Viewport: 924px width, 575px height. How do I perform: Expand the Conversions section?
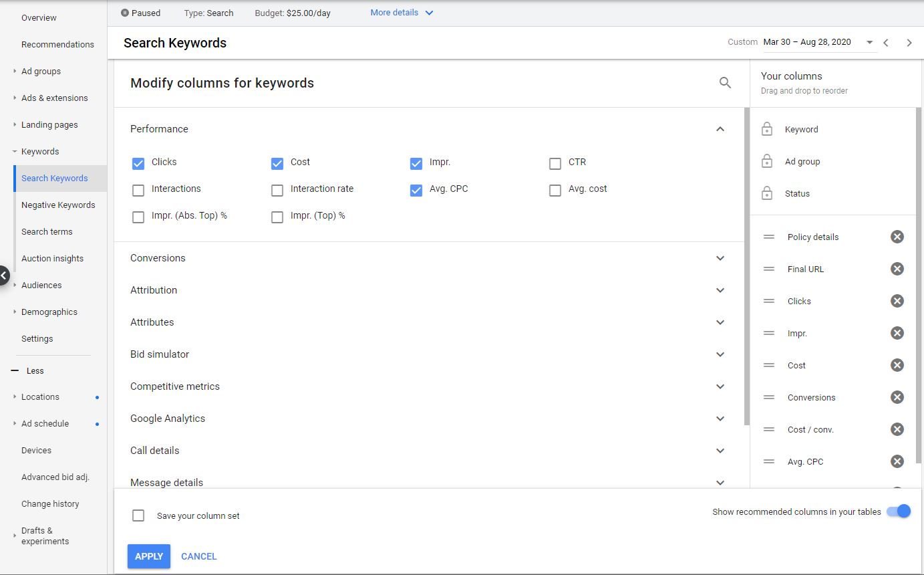[x=720, y=258]
